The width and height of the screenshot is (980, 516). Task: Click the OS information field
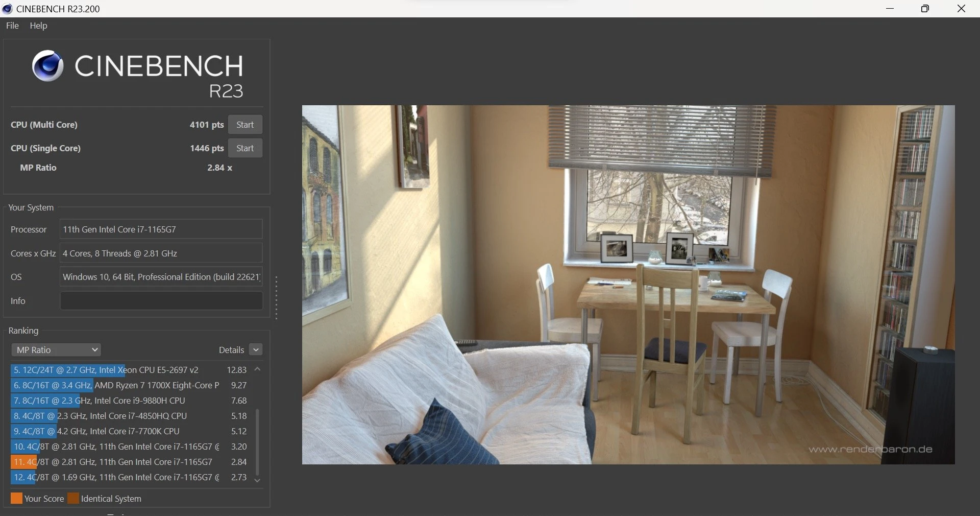(161, 277)
